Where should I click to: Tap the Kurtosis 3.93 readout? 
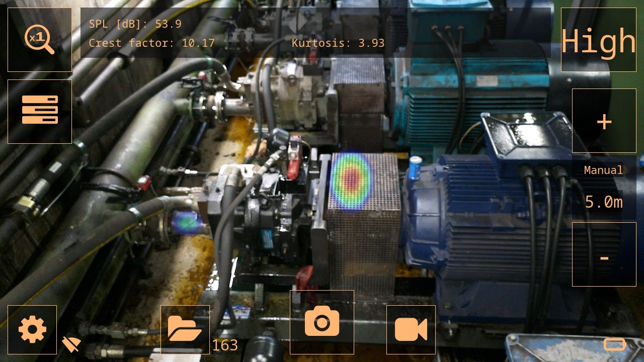click(x=338, y=43)
